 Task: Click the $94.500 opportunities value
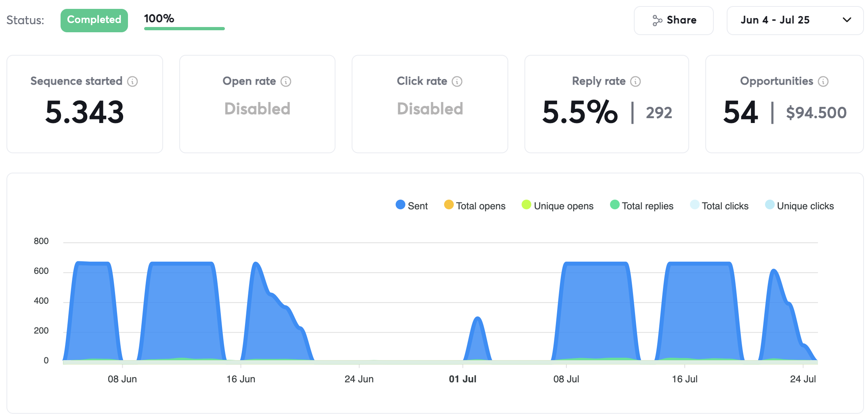(816, 113)
